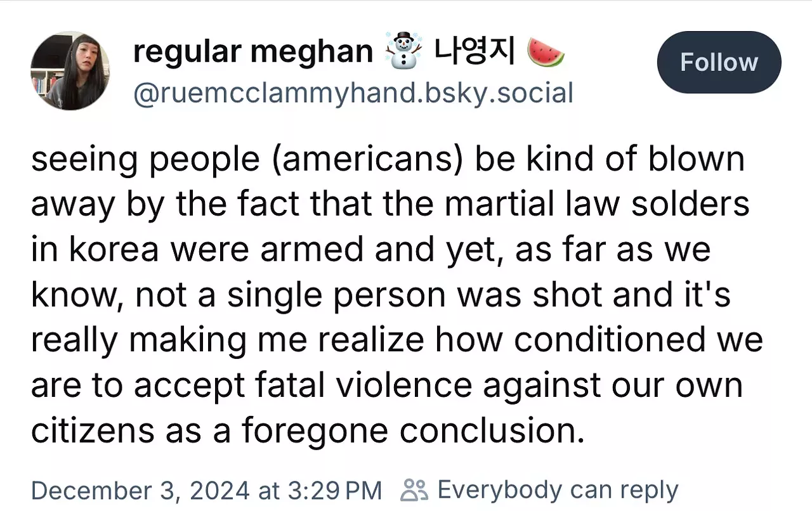Image resolution: width=812 pixels, height=511 pixels.
Task: Click the watermelon emoji after the name
Action: click(x=546, y=52)
